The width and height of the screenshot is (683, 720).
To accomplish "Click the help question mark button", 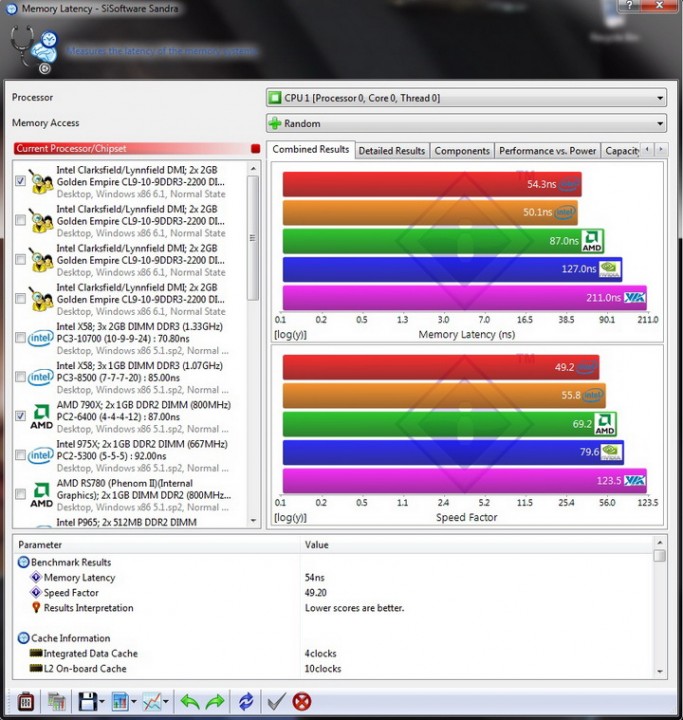I will pyautogui.click(x=630, y=5).
